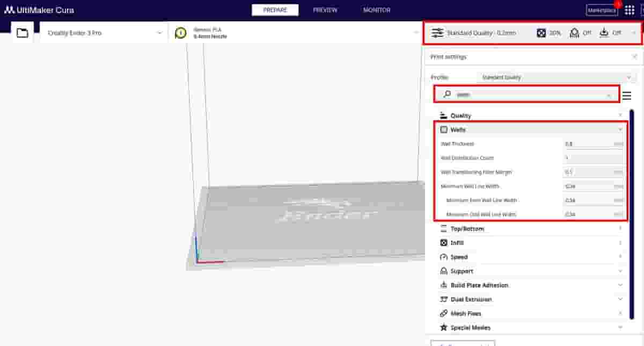Close the Print settings panel
The height and width of the screenshot is (346, 644).
(634, 56)
